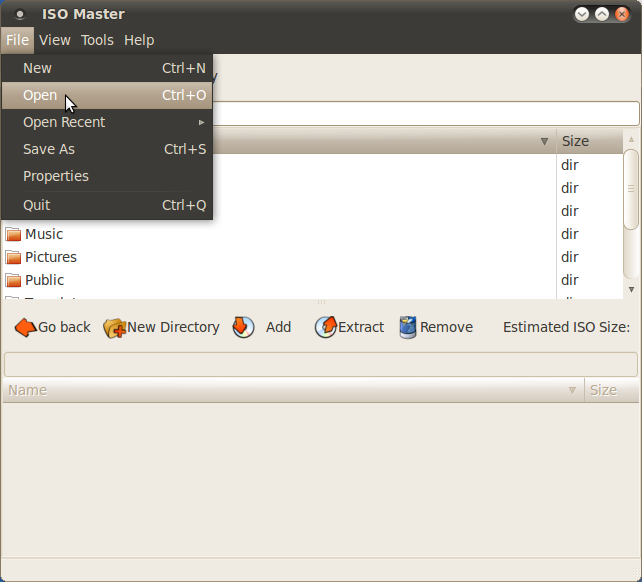
Task: Open the Tools menu
Action: click(x=97, y=40)
